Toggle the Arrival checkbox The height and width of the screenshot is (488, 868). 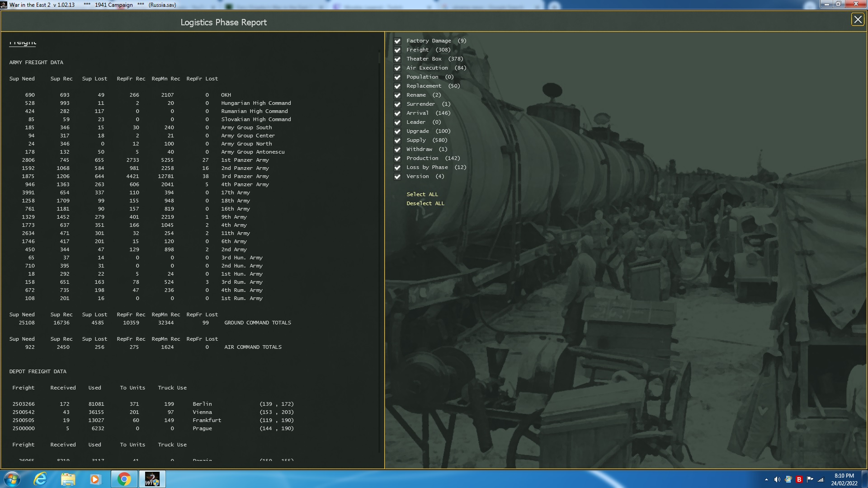pyautogui.click(x=397, y=113)
